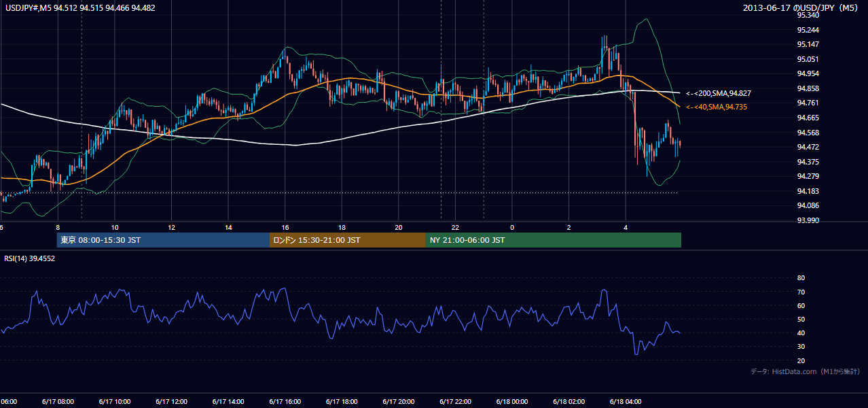The width and height of the screenshot is (868, 408).
Task: Click price axis value 95.147
Action: (x=808, y=45)
